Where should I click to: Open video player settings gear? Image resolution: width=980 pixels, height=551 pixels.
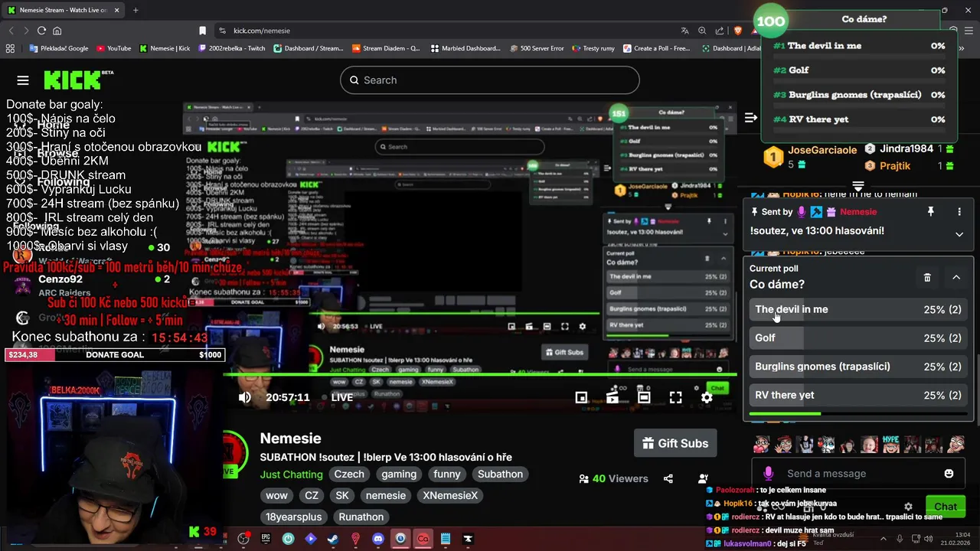click(707, 397)
